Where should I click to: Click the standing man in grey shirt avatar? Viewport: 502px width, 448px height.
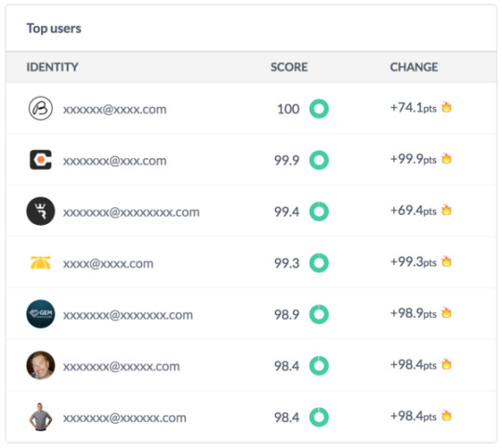pos(40,417)
